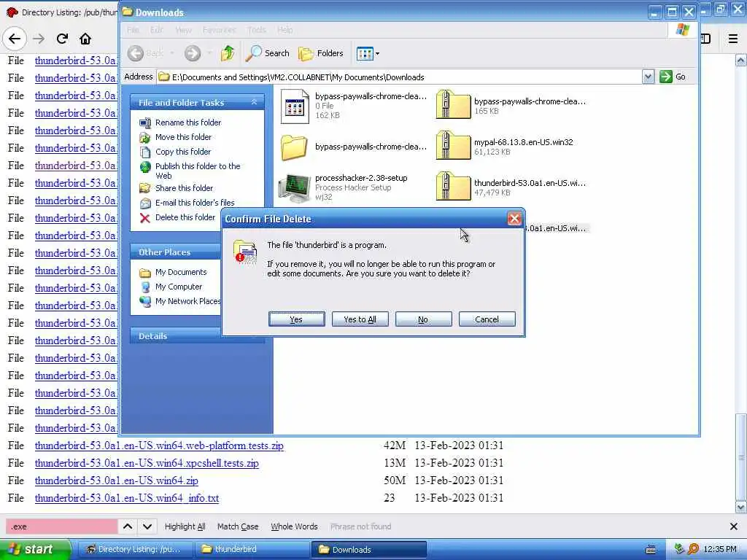Open win64.web-platform.tests.zip link

[x=159, y=446]
